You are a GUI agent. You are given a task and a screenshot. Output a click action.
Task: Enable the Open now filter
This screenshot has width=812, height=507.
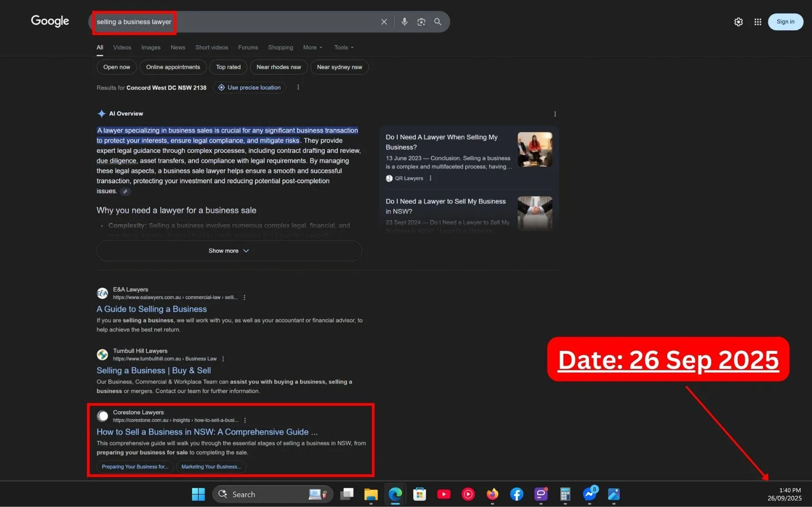tap(116, 67)
